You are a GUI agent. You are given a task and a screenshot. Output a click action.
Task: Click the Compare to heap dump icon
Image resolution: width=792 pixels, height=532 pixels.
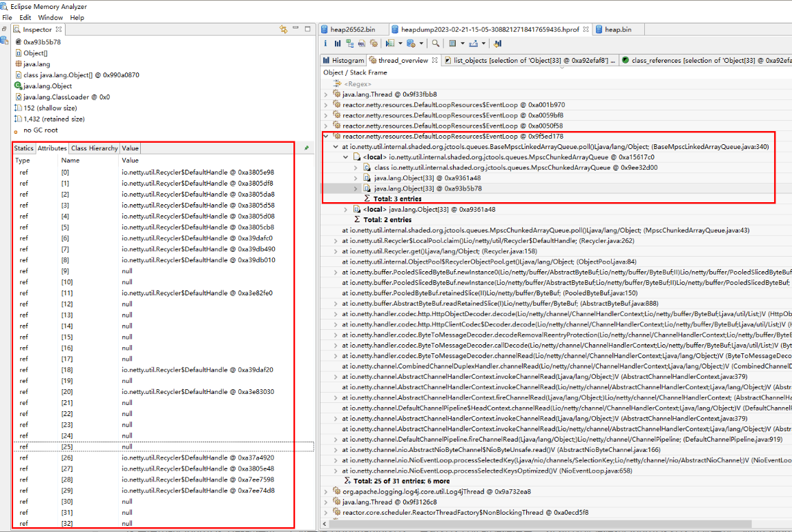pyautogui.click(x=498, y=43)
